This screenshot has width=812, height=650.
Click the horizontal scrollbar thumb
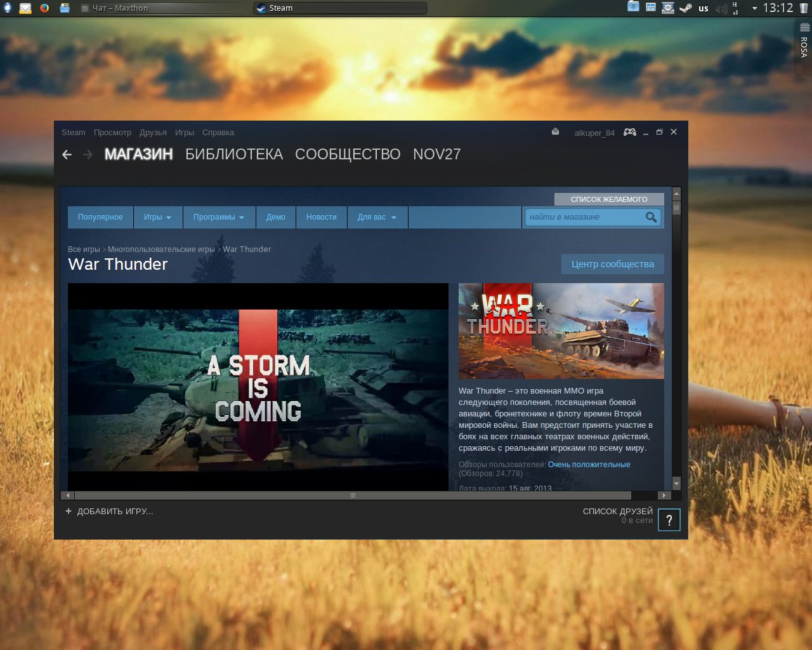point(353,495)
